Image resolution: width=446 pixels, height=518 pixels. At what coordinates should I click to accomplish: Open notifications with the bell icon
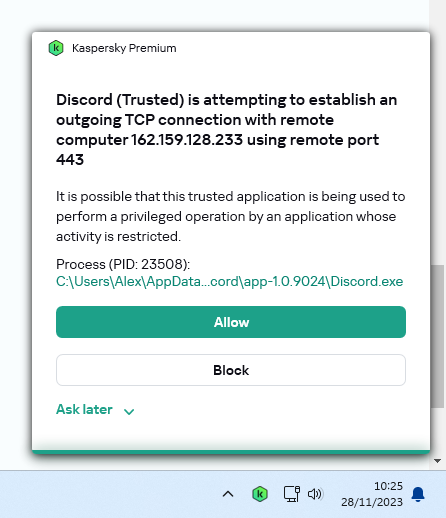[418, 494]
